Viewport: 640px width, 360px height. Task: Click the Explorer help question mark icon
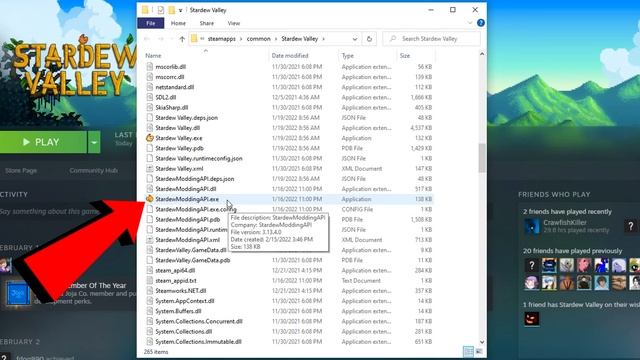tap(481, 23)
